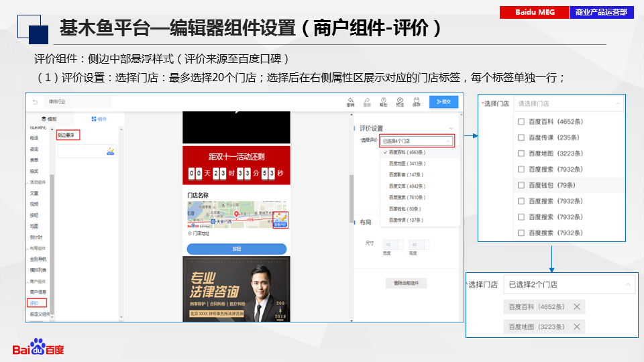Viewport: 644px width, 362px height.
Task: Click the 高度 height stepper field
Action: pyautogui.click(x=419, y=245)
